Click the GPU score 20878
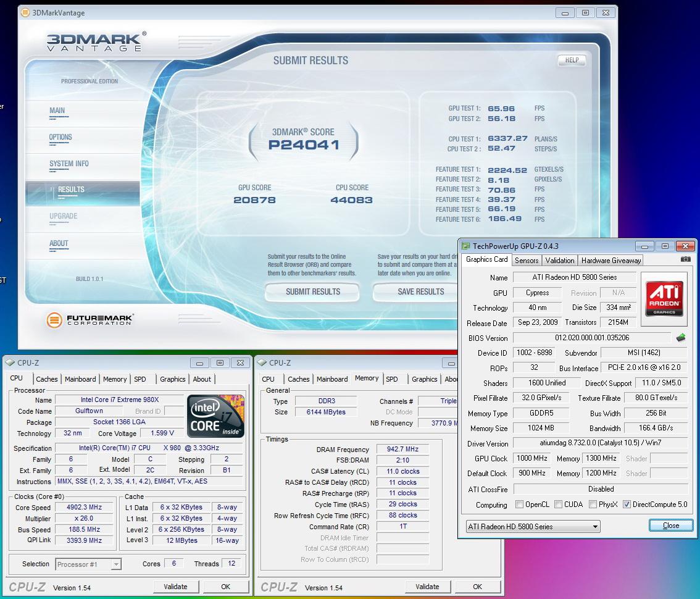This screenshot has height=599, width=700. click(254, 200)
